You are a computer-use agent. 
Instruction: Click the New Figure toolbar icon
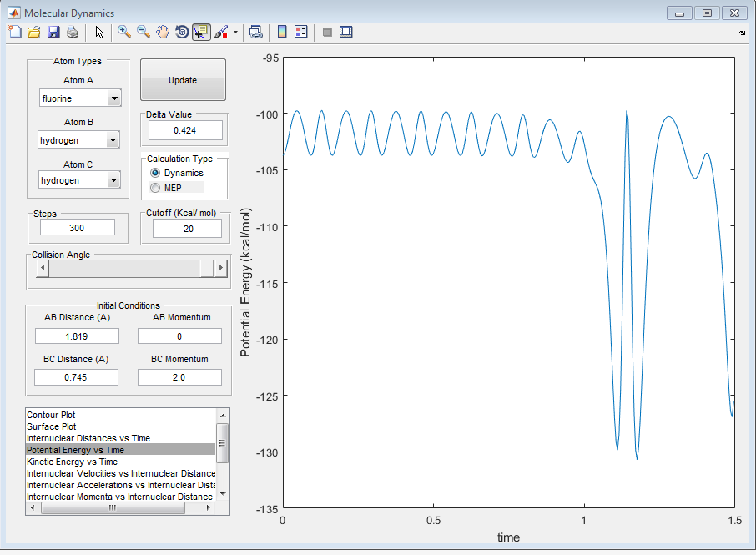pyautogui.click(x=15, y=32)
